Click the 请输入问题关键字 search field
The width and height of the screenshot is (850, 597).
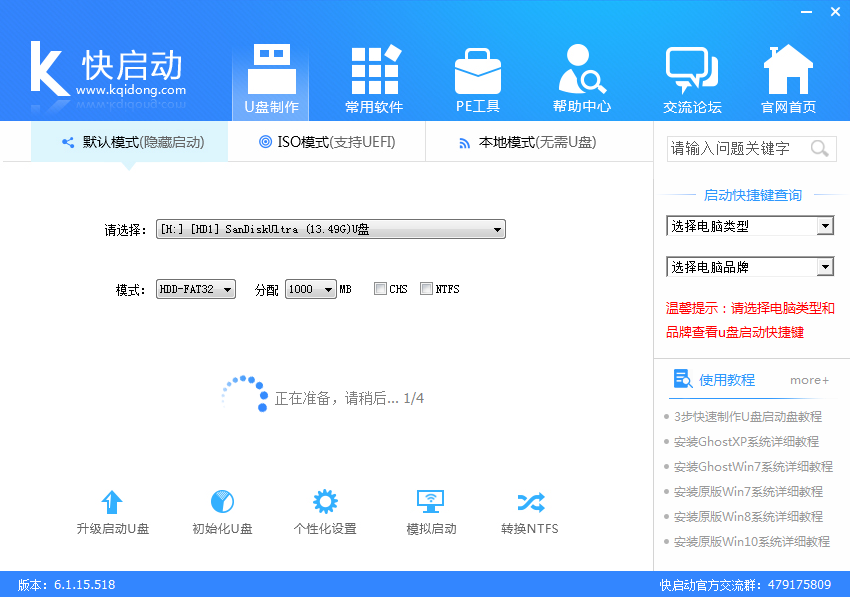751,148
